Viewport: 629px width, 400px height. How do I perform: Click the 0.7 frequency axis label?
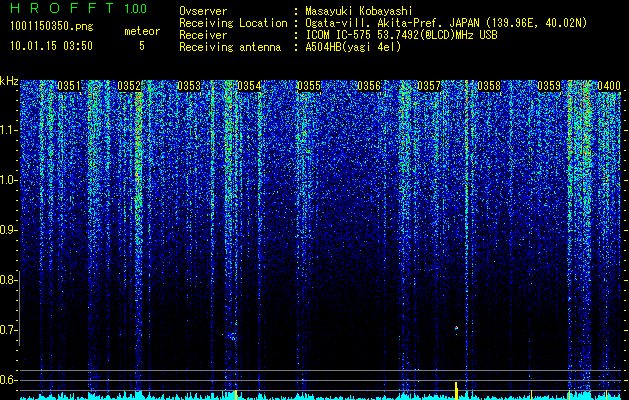(x=8, y=330)
